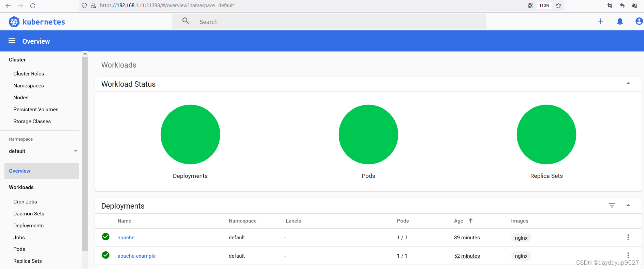Screen dimensions: 644x269
Task: Click the Kubernetes logo icon
Action: pos(14,22)
